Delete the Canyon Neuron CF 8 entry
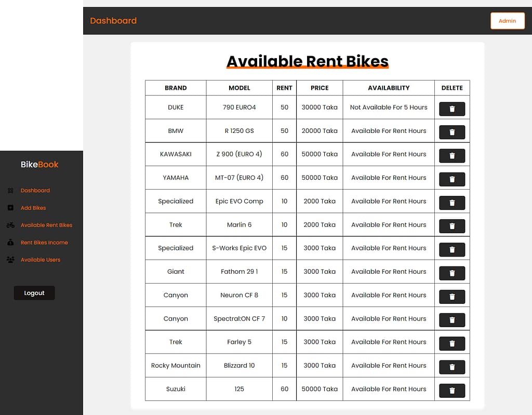Viewport: 532px width, 415px height. point(451,297)
